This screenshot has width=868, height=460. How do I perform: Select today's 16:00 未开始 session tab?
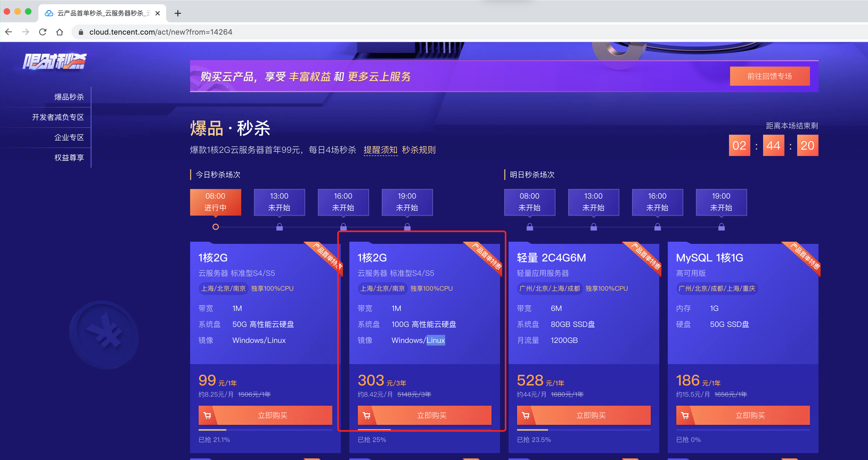coord(343,202)
